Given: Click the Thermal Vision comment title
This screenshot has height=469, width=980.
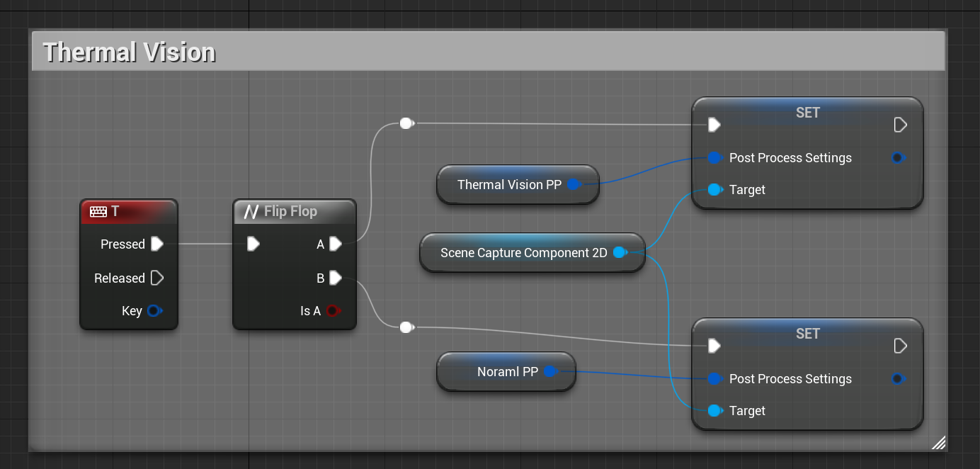Looking at the screenshot, I should (x=130, y=52).
